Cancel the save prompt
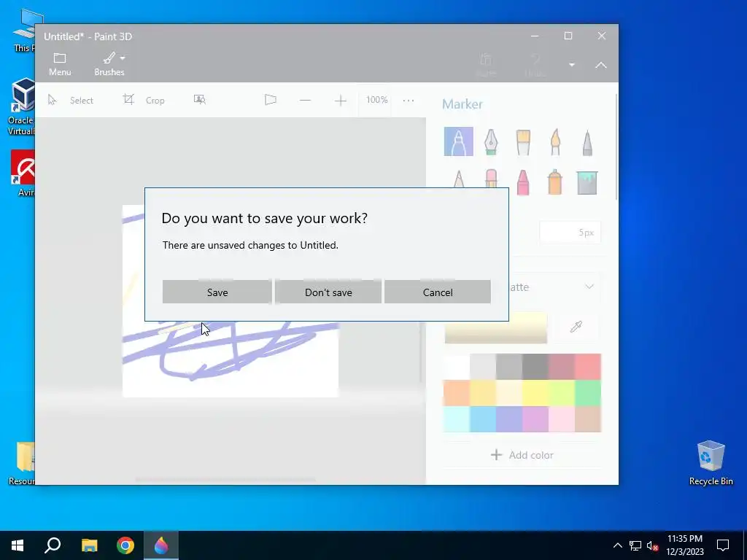The image size is (747, 560). click(438, 292)
